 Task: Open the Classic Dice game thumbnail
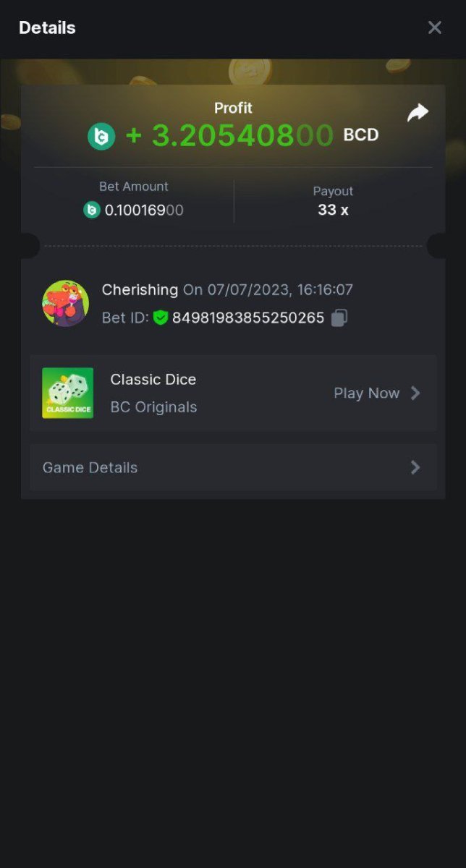(x=67, y=393)
